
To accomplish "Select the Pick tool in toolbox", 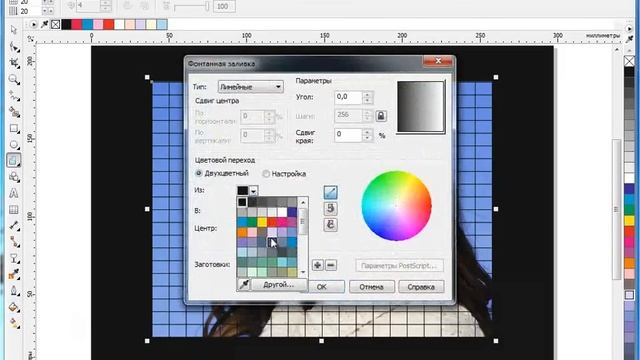I will (x=14, y=30).
